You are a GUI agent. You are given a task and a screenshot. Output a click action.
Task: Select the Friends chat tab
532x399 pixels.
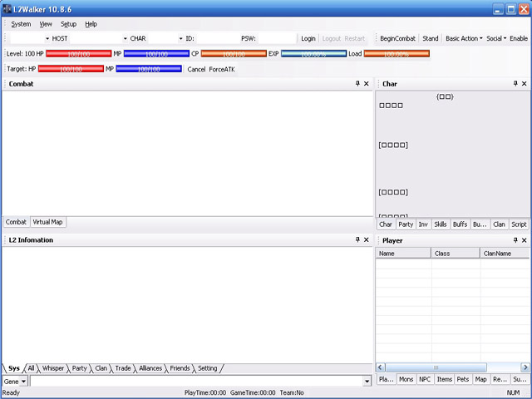tap(180, 368)
